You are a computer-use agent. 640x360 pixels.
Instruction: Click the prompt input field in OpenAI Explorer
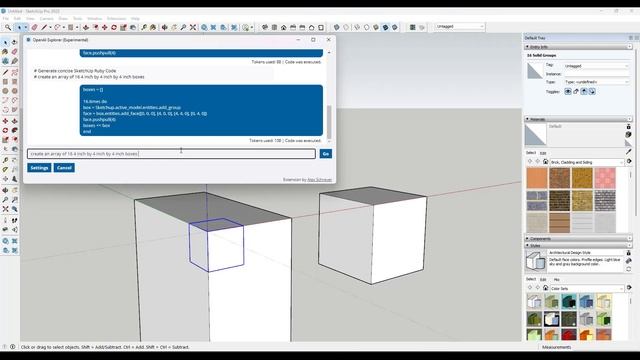(171, 154)
